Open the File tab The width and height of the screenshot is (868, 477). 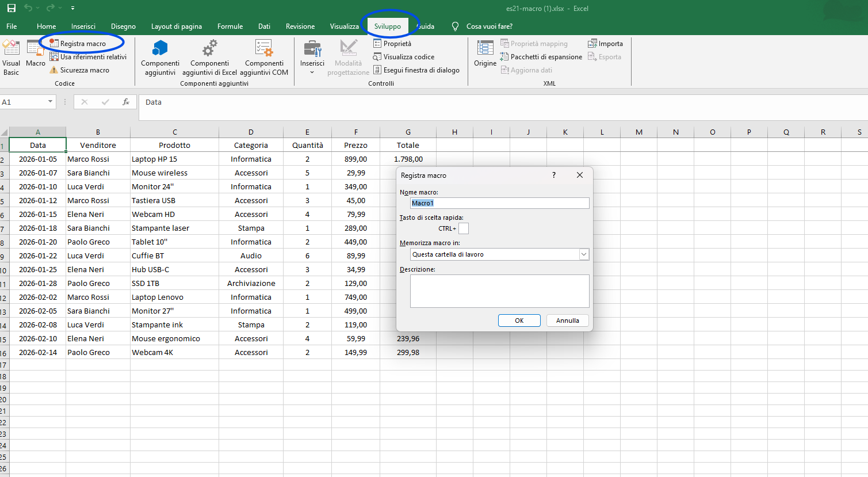pos(12,26)
